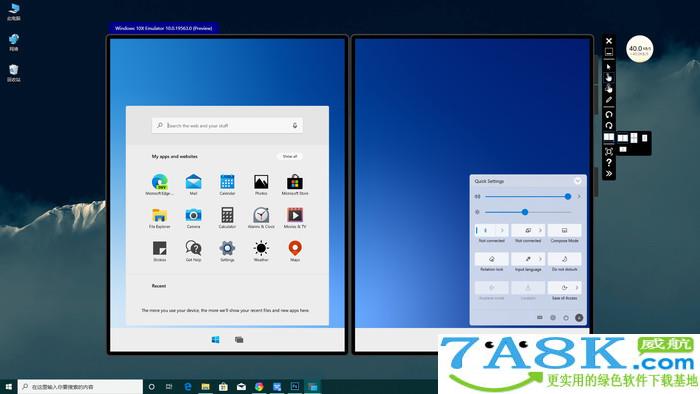Image resolution: width=700 pixels, height=394 pixels.
Task: Toggle the Compose Mode tile
Action: coord(564,230)
